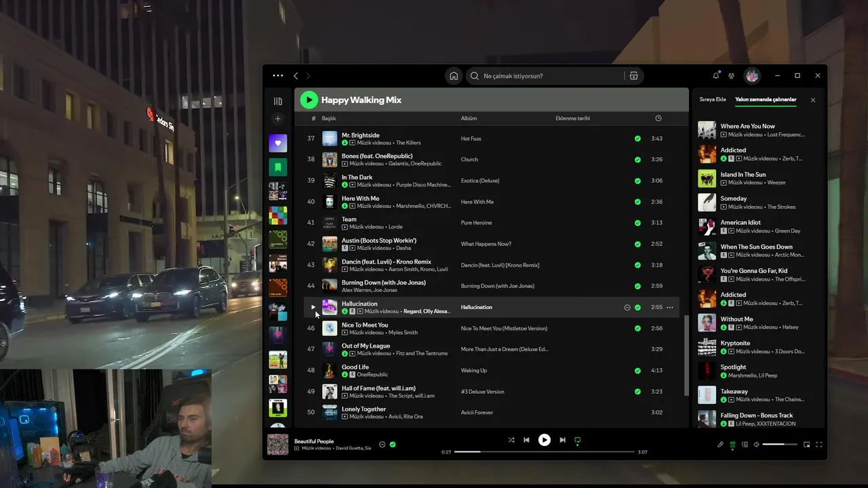Open the notifications bell

pos(716,75)
